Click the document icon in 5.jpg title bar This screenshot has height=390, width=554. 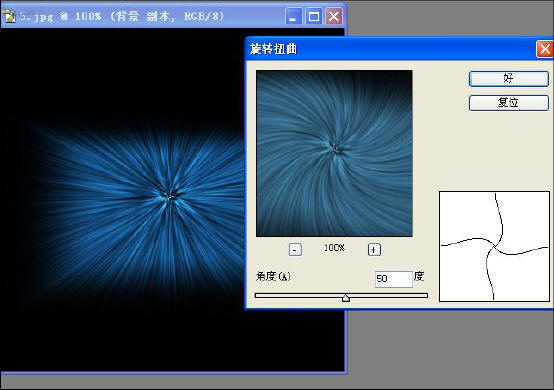click(9, 17)
